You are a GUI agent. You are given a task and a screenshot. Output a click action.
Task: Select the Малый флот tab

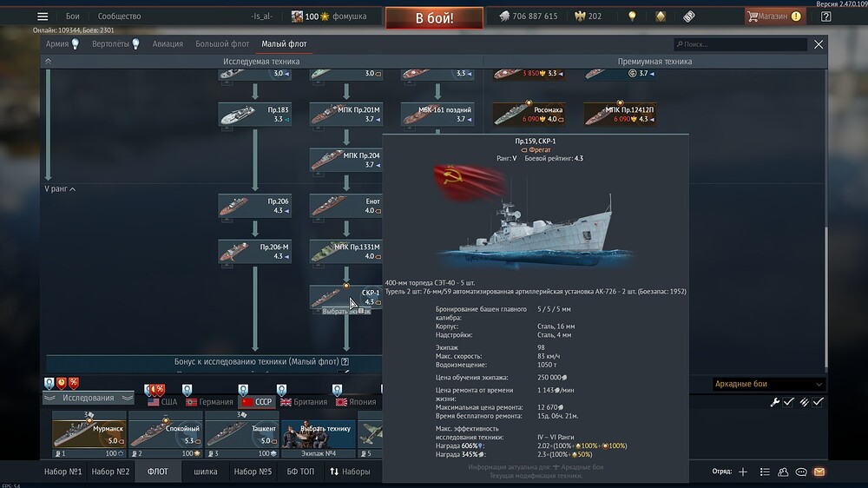pos(284,43)
